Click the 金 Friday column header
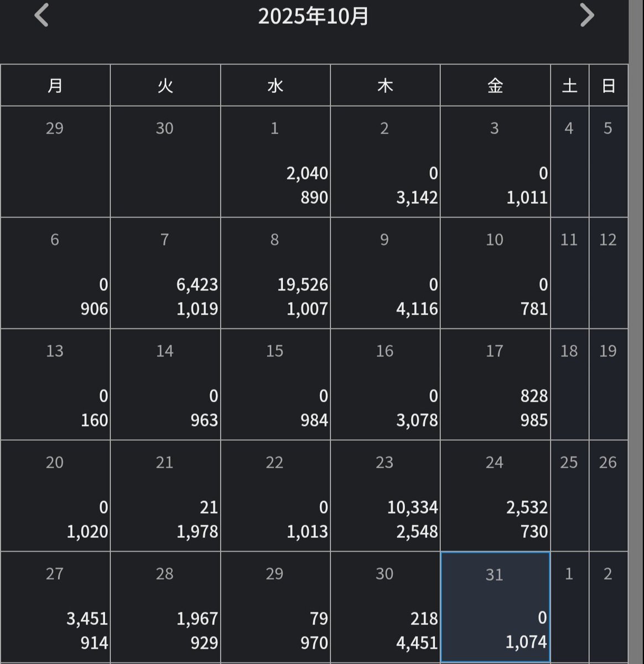This screenshot has width=644, height=664. pos(495,86)
